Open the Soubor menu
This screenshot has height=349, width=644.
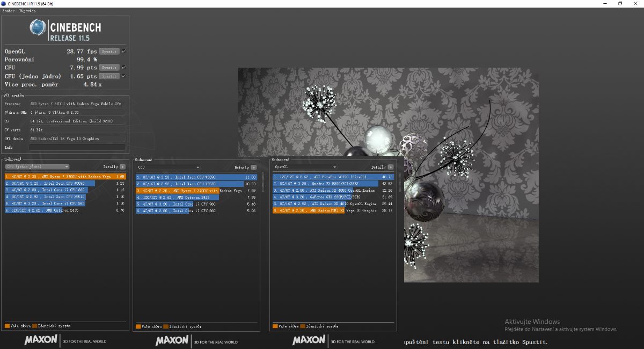point(8,11)
